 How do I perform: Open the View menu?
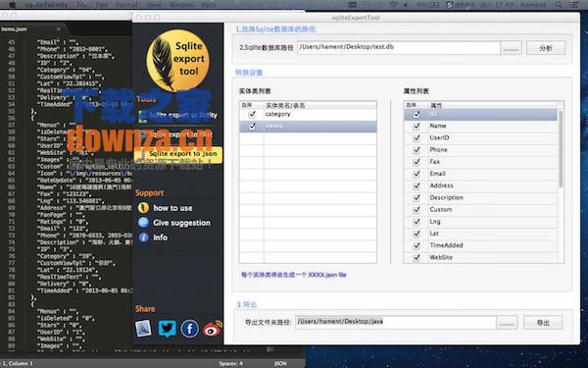[154, 5]
